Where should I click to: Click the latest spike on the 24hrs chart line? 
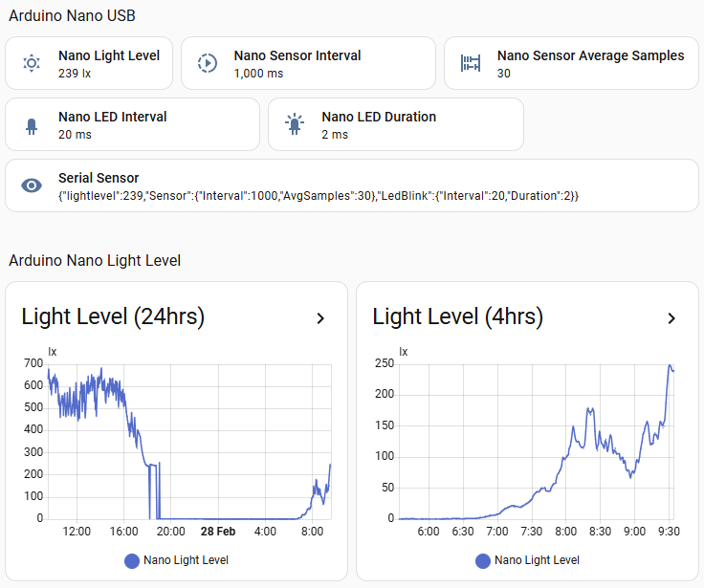pyautogui.click(x=330, y=465)
